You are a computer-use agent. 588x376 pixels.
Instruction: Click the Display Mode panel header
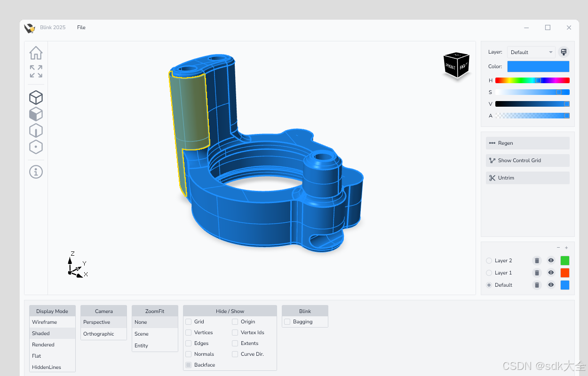[x=52, y=311]
